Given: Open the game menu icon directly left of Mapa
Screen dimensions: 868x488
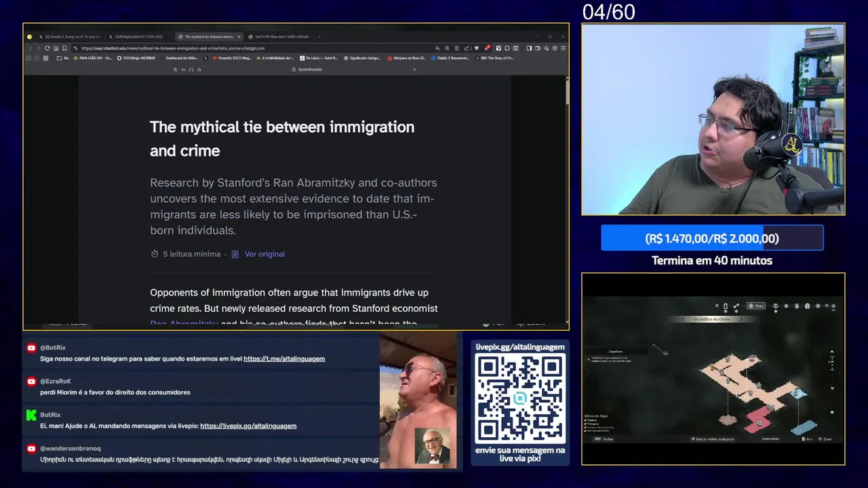Looking at the screenshot, I should coord(736,306).
